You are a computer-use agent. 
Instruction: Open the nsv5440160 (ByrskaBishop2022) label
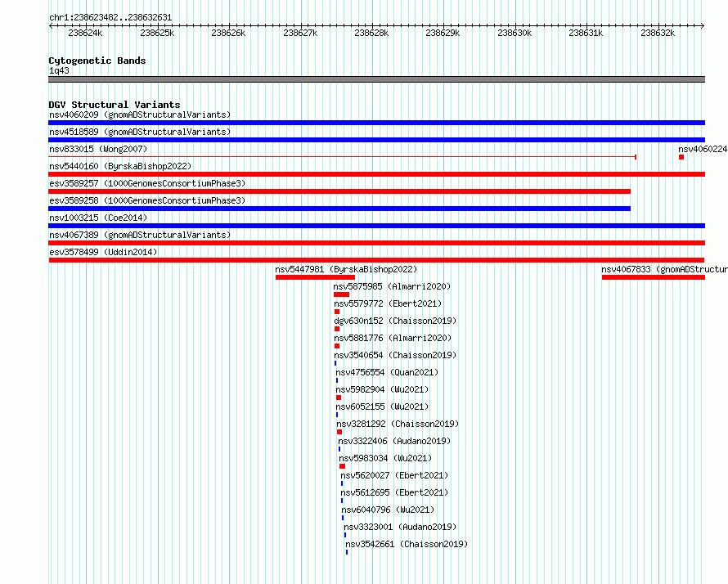(120, 166)
